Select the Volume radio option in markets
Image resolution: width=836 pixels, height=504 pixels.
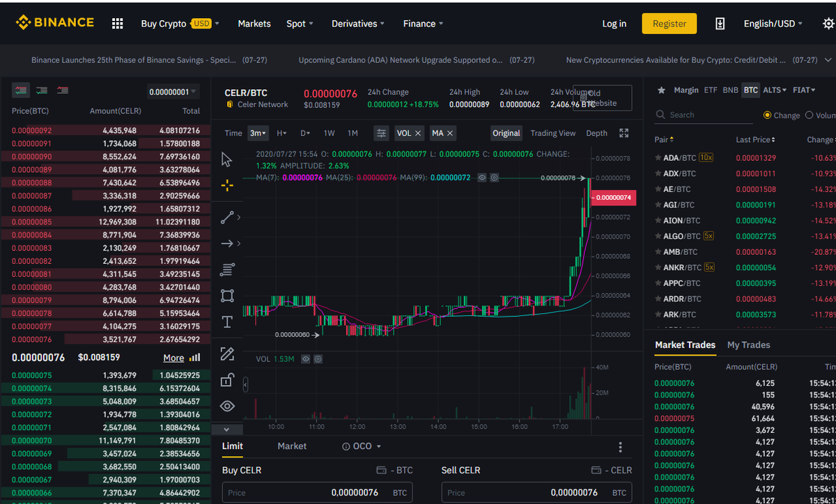[810, 116]
